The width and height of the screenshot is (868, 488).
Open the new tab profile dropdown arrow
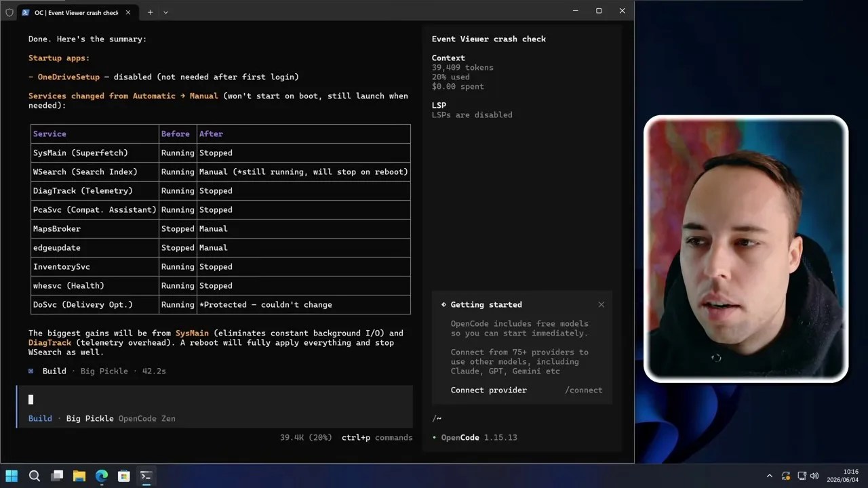point(165,12)
